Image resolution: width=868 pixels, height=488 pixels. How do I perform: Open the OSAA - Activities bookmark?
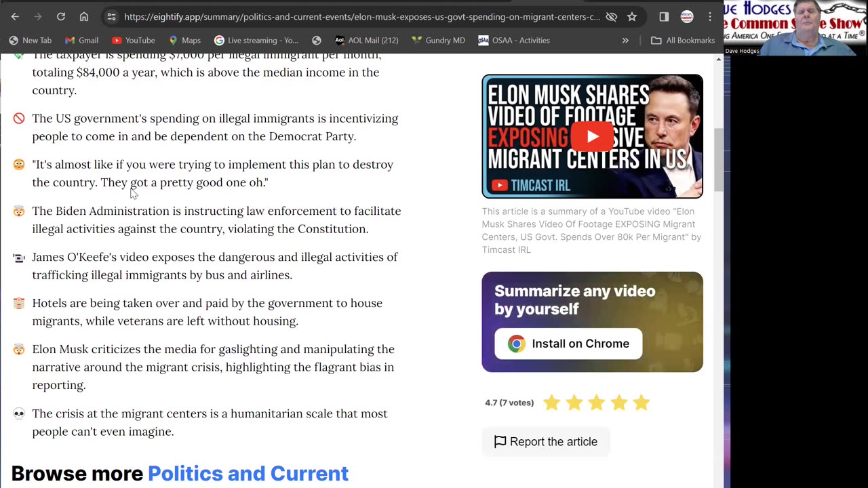[513, 40]
